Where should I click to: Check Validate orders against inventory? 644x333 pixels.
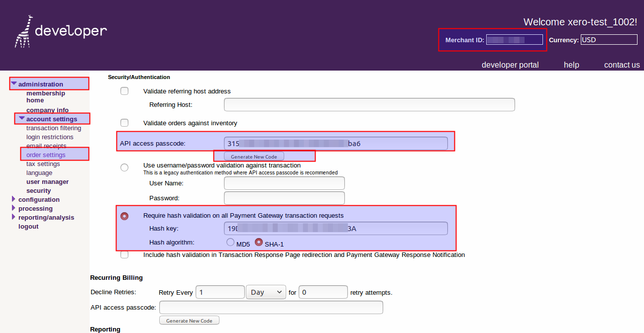tap(124, 123)
